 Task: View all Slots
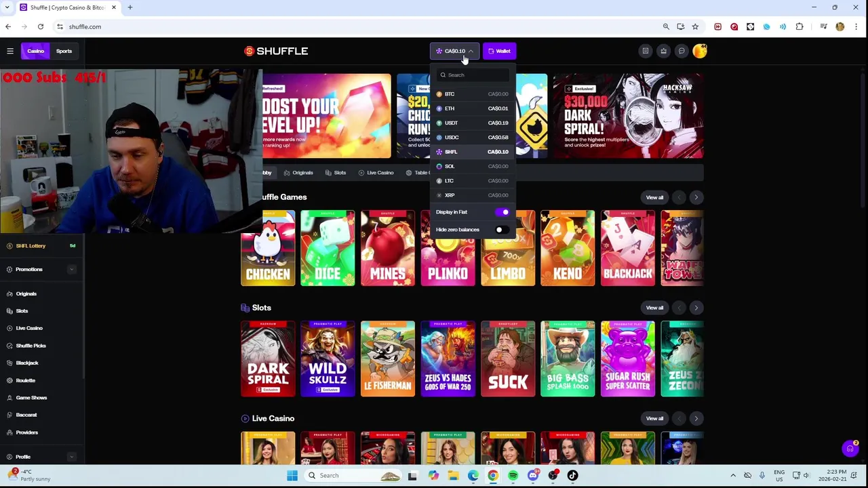(x=654, y=308)
